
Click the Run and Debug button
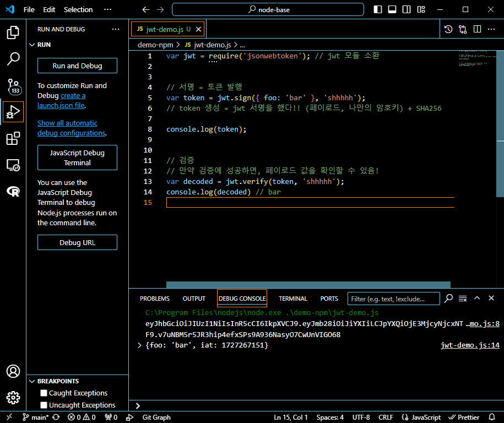[78, 66]
